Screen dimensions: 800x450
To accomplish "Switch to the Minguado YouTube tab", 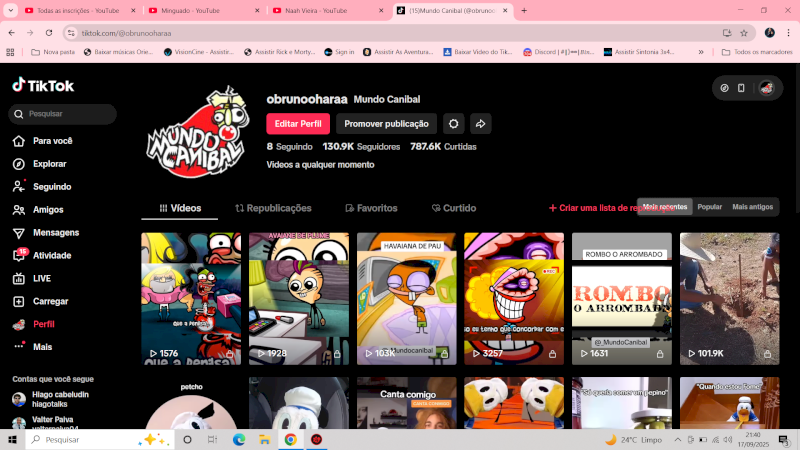I will click(x=190, y=10).
